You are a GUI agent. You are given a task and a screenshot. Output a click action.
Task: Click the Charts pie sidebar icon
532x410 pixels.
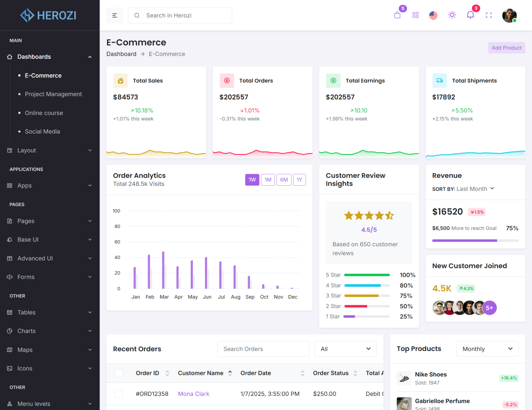coord(10,331)
